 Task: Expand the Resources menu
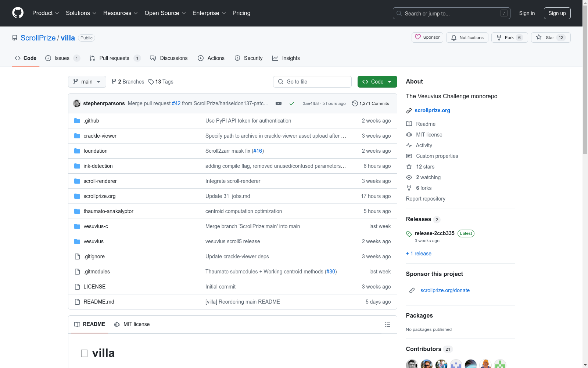pos(121,13)
